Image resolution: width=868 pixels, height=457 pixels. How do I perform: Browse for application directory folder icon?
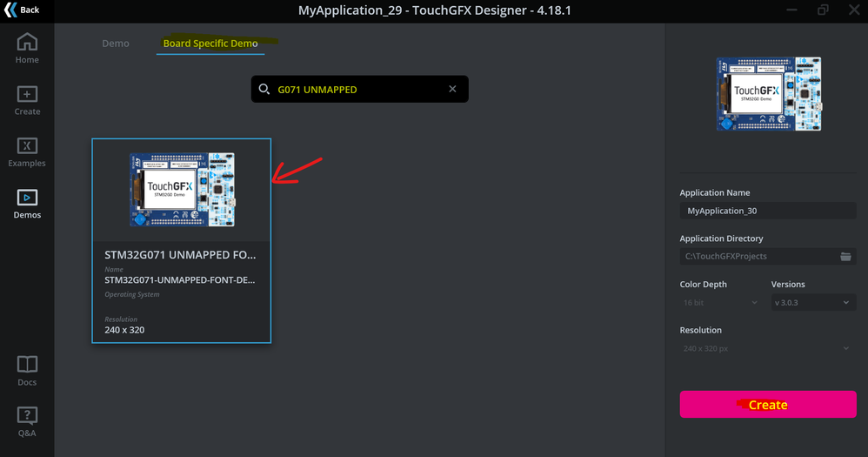[845, 256]
